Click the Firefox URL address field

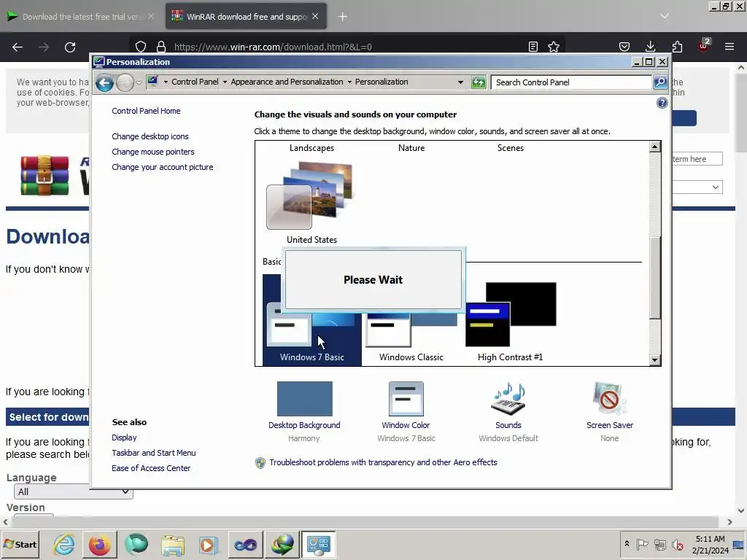348,47
